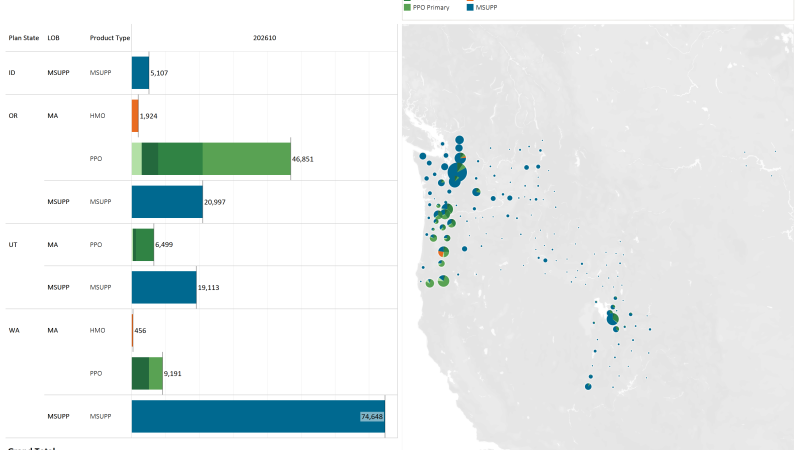Click the MA LOB label in OR section
This screenshot has height=450, width=800.
pos(53,116)
